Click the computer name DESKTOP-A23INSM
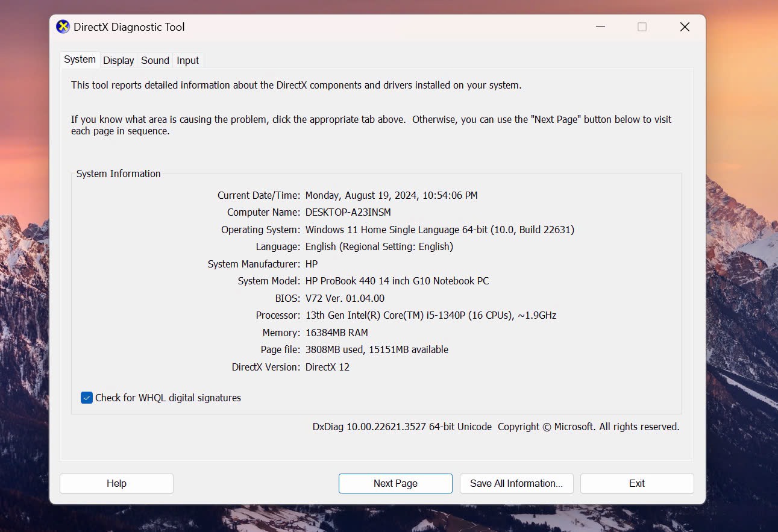This screenshot has width=778, height=532. [x=348, y=212]
